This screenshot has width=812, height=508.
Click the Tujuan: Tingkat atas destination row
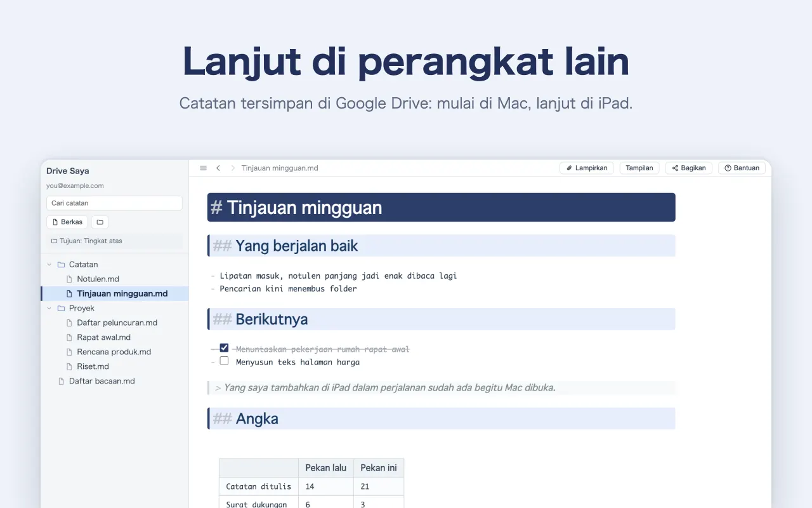tap(114, 241)
